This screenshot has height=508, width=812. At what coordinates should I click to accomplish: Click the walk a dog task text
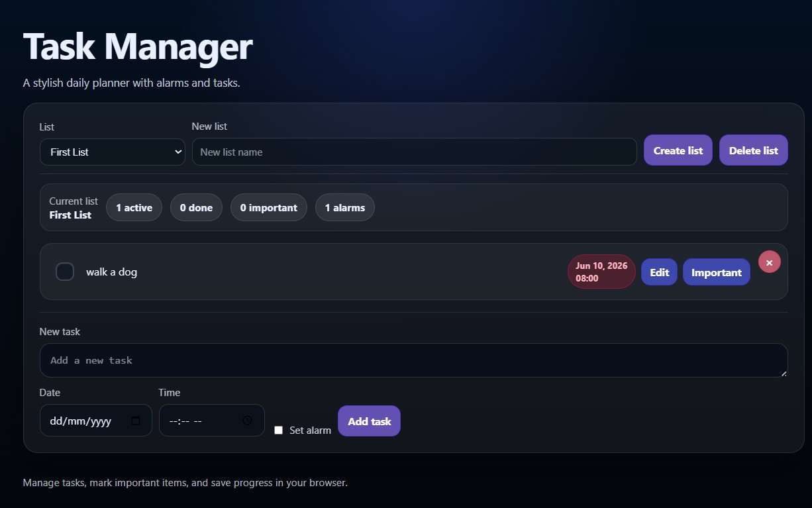[x=112, y=272]
